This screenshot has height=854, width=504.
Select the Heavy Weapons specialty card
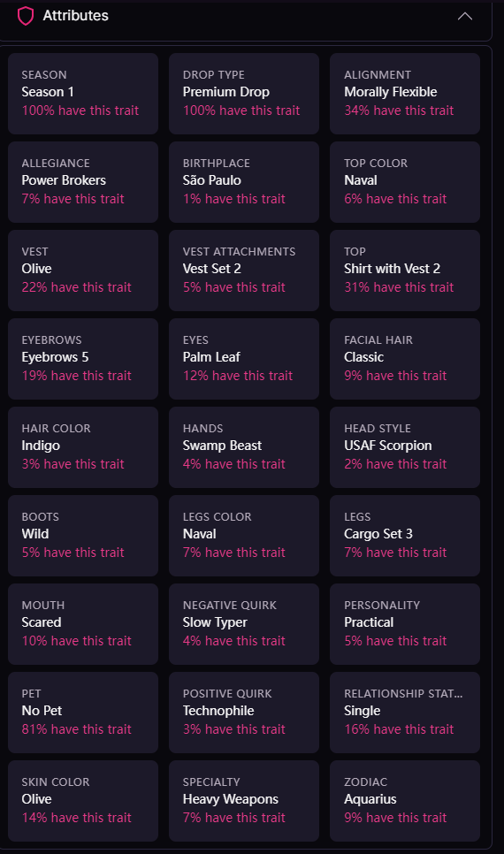(244, 801)
